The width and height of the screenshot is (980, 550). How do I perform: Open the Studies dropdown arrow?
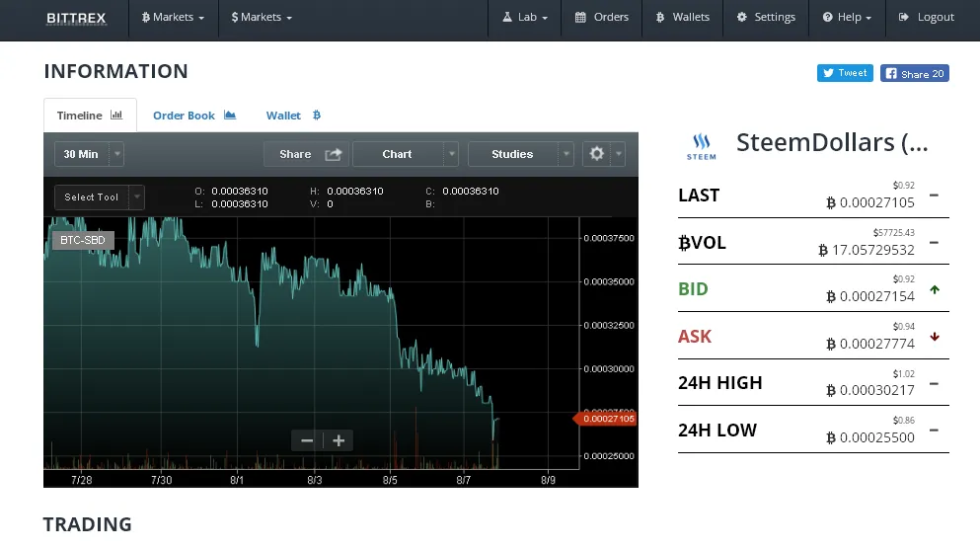tap(565, 154)
